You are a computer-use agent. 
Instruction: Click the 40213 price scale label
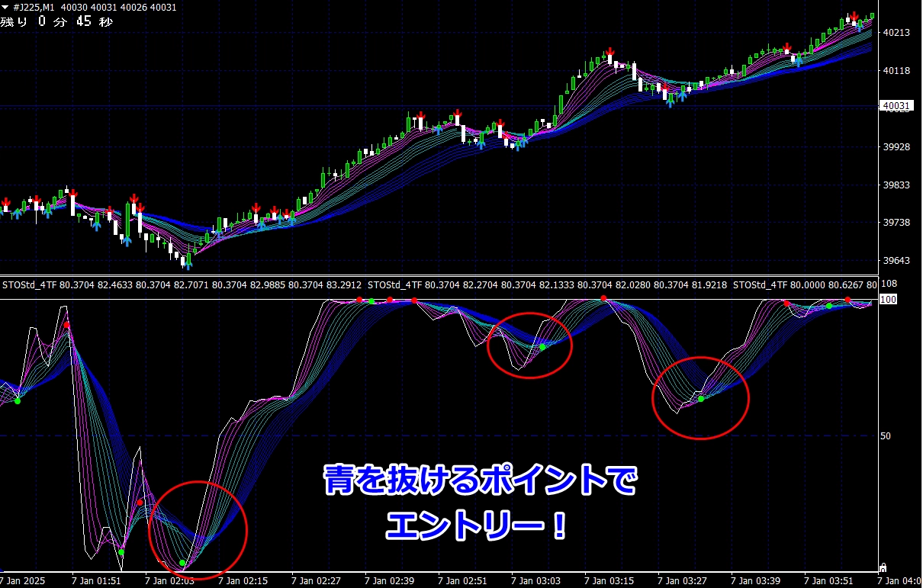pyautogui.click(x=896, y=33)
